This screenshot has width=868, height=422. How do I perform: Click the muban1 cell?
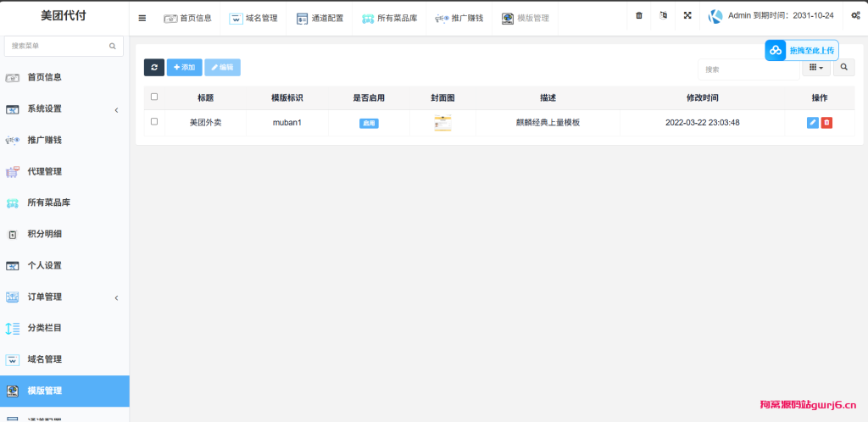(x=287, y=123)
